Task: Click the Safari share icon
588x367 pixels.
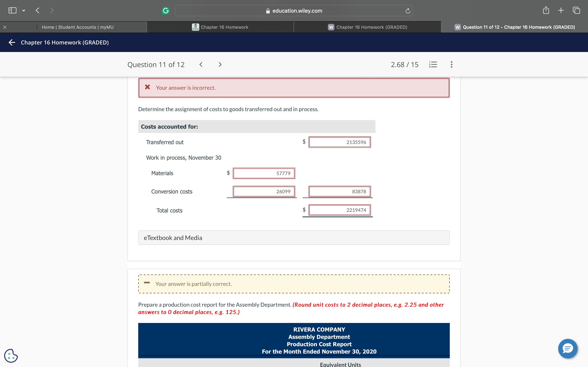Action: [x=546, y=10]
